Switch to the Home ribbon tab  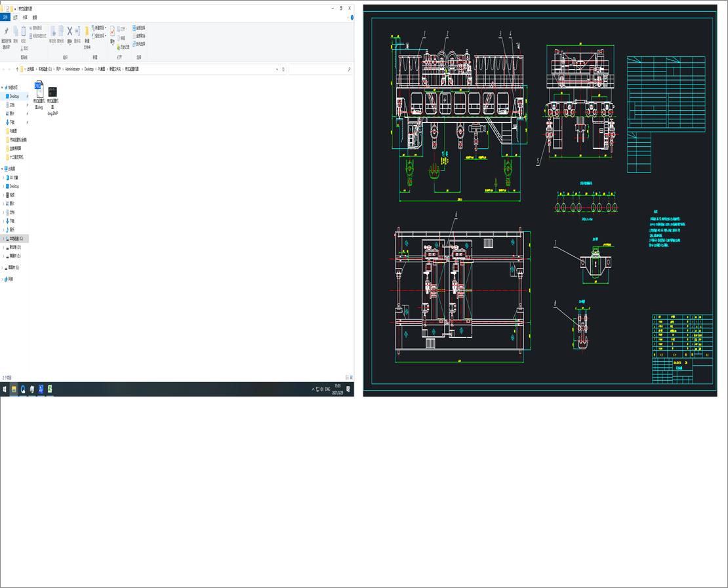tap(15, 17)
